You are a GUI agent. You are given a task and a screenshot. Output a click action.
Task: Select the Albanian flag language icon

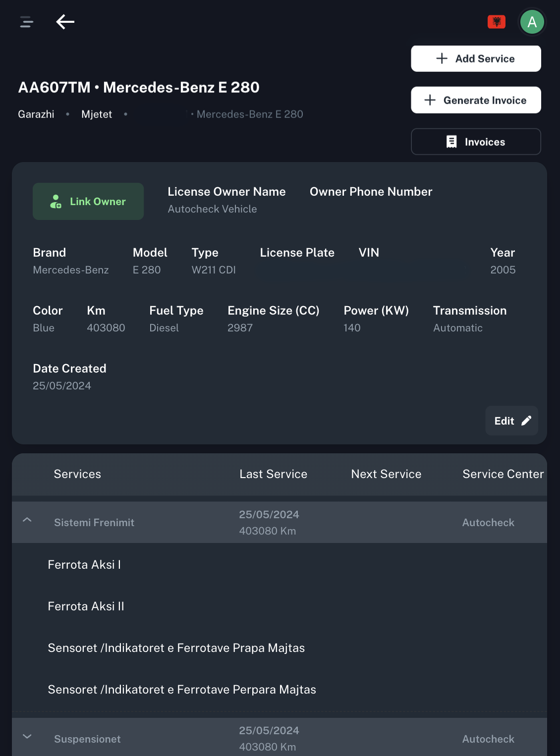pyautogui.click(x=497, y=21)
